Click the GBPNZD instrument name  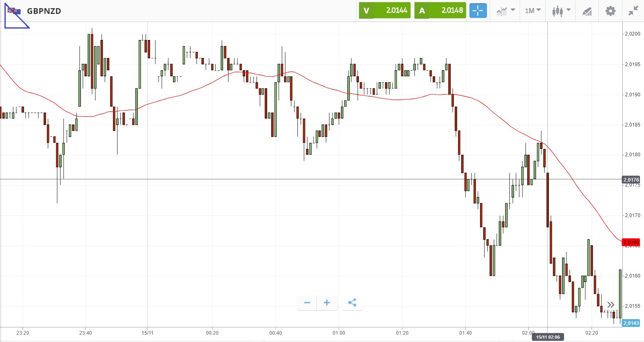(x=44, y=11)
